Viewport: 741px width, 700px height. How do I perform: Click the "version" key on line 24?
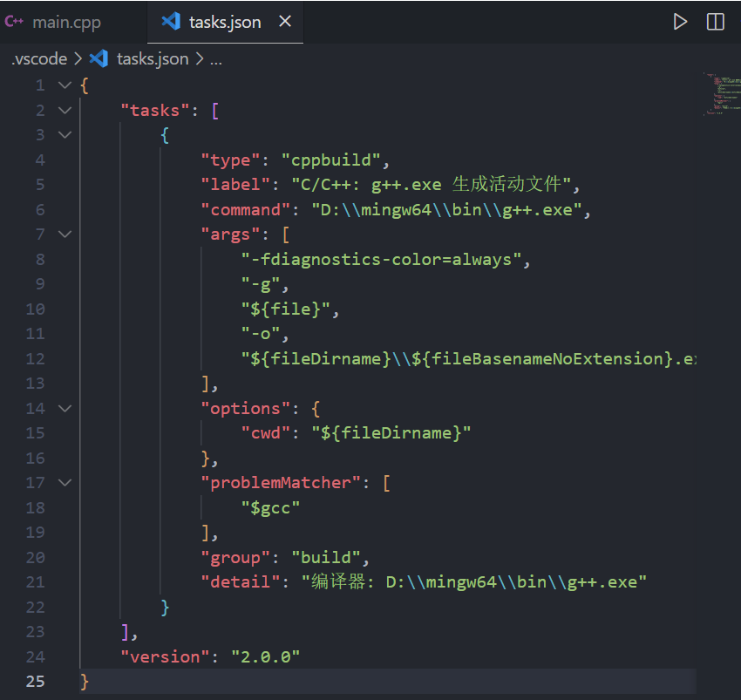pyautogui.click(x=166, y=656)
